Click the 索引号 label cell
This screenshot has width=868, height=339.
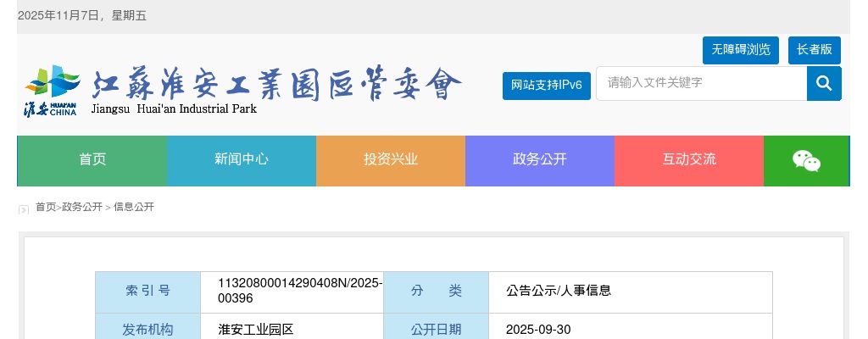tap(147, 292)
